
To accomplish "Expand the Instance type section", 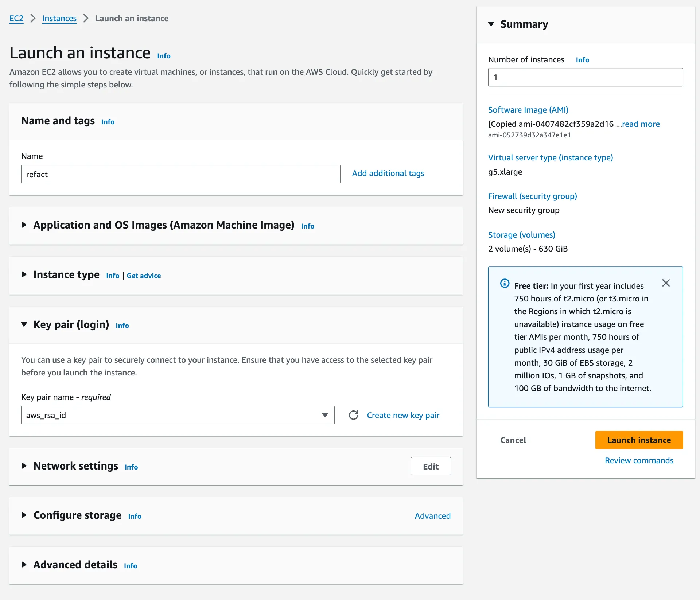I will click(x=24, y=274).
